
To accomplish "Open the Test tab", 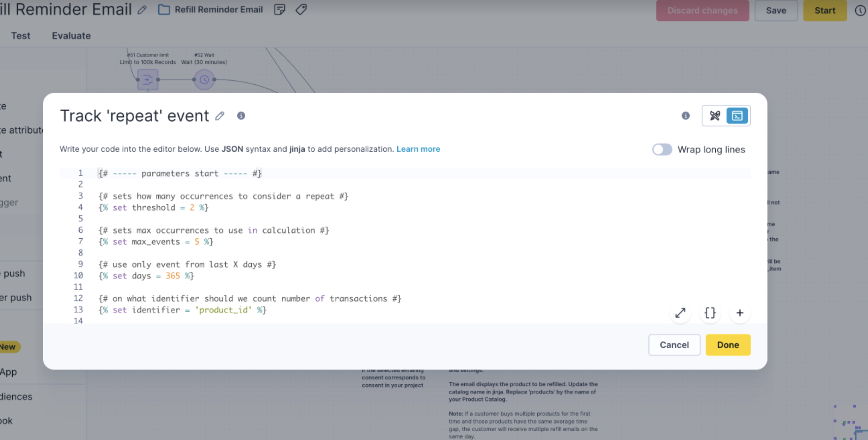I will click(x=20, y=36).
